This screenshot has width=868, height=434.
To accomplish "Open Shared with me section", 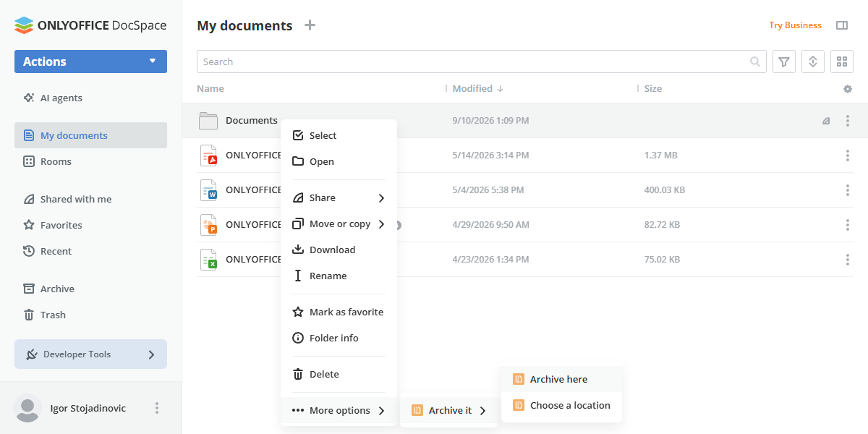I will (90, 199).
